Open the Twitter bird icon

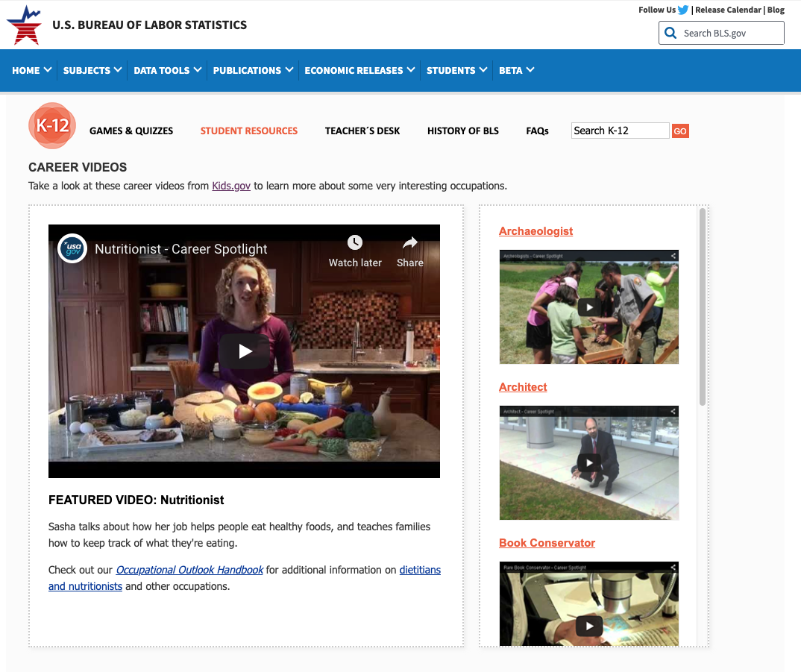(683, 10)
